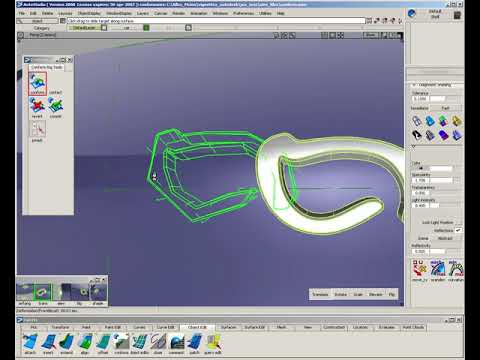This screenshot has width=480, height=360.
Task: Toggle the Lock Light Position checkbox
Action: tap(459, 222)
